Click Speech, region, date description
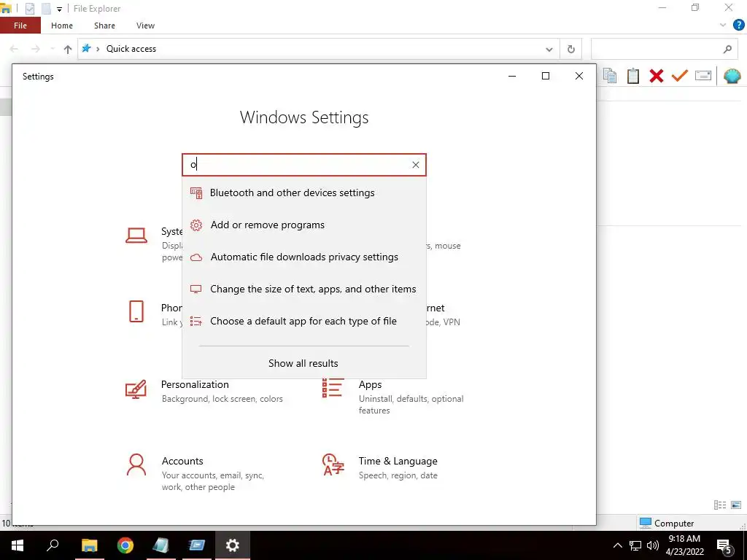The height and width of the screenshot is (560, 747). [398, 475]
